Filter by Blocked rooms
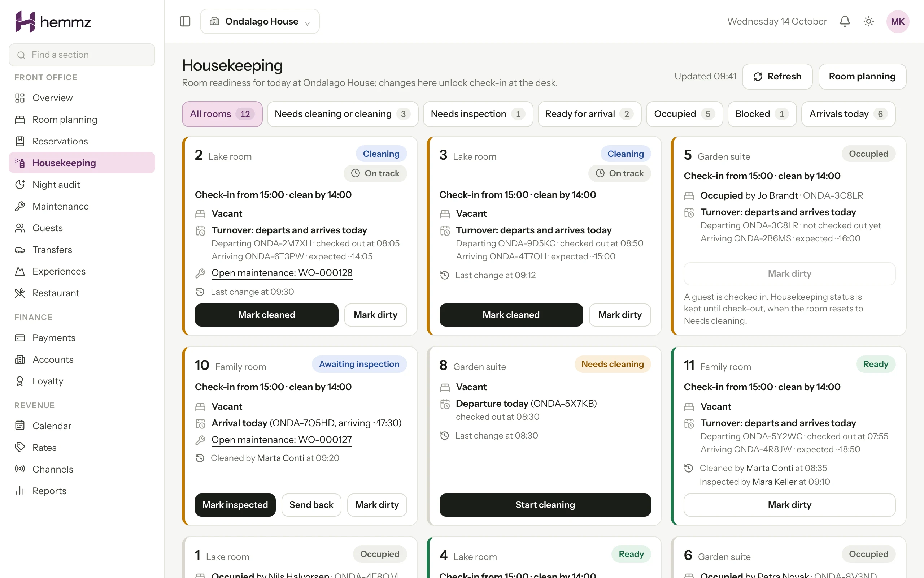 [x=762, y=114]
